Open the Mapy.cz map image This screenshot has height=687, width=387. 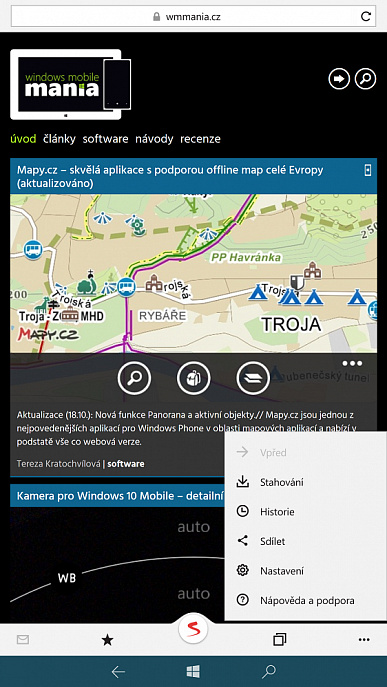click(193, 273)
